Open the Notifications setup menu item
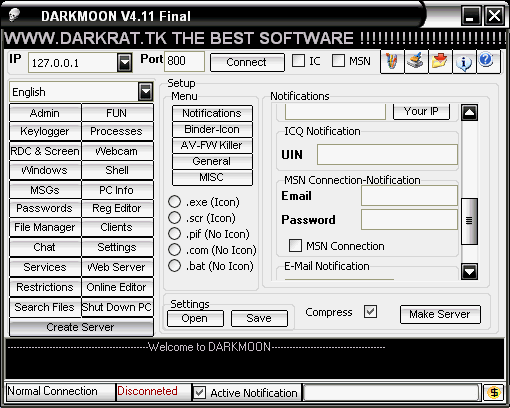This screenshot has width=510, height=408. pyautogui.click(x=212, y=113)
